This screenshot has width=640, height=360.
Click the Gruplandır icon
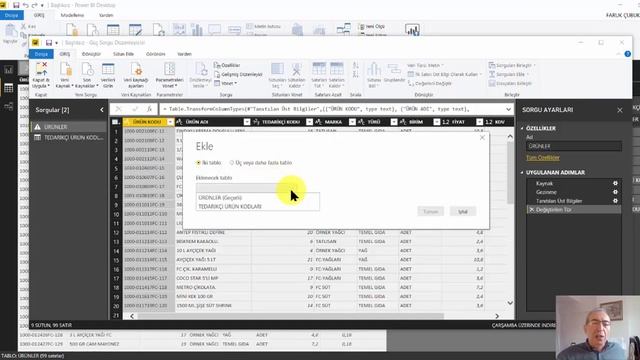point(394,70)
